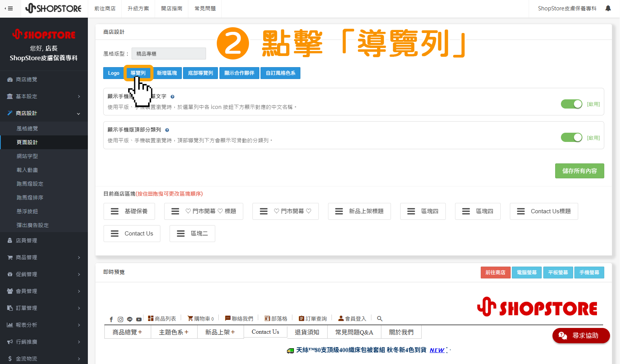Open 前往商店 in the top navigation

105,8
